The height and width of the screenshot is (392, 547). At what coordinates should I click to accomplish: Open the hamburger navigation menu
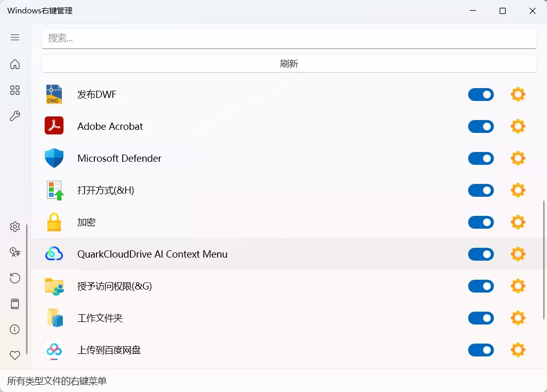click(x=15, y=37)
